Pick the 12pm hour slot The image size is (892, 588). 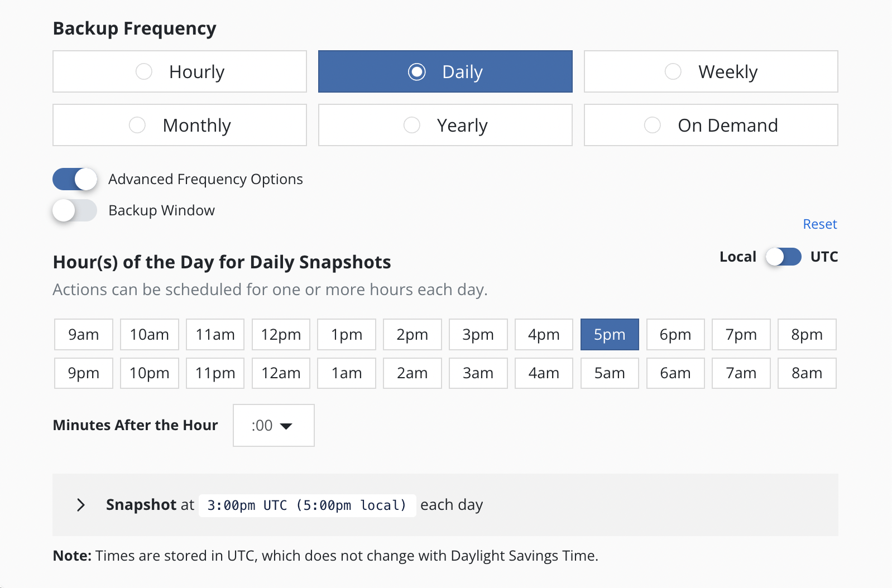[x=281, y=335]
